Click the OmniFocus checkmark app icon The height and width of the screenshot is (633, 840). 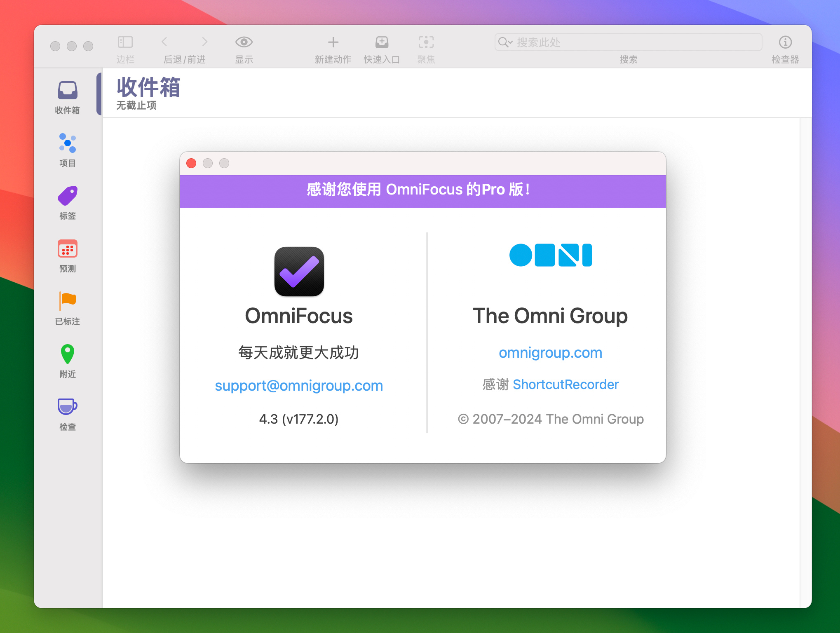[299, 272]
